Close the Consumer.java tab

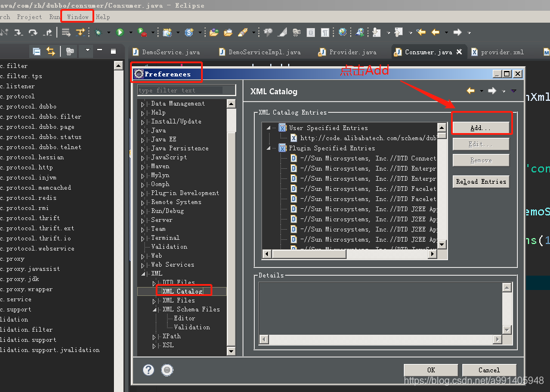point(459,52)
